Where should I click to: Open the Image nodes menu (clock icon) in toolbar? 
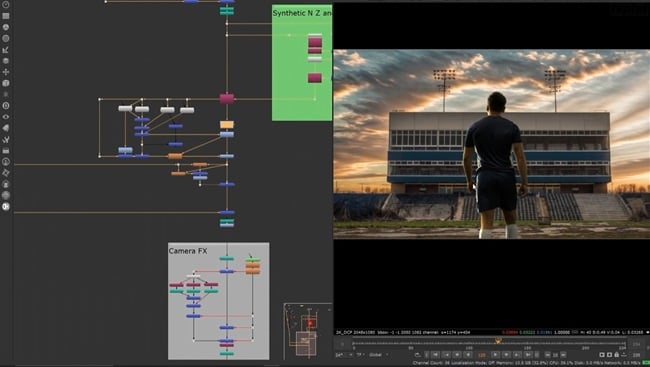(x=6, y=5)
